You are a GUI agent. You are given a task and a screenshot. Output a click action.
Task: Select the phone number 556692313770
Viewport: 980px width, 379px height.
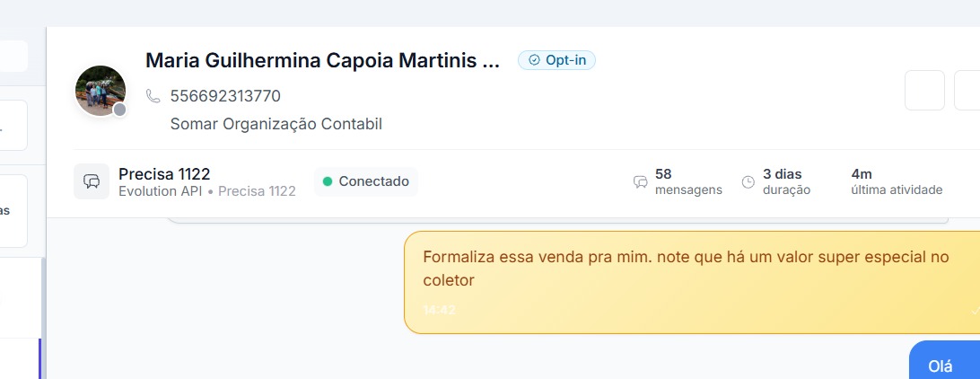pyautogui.click(x=225, y=96)
